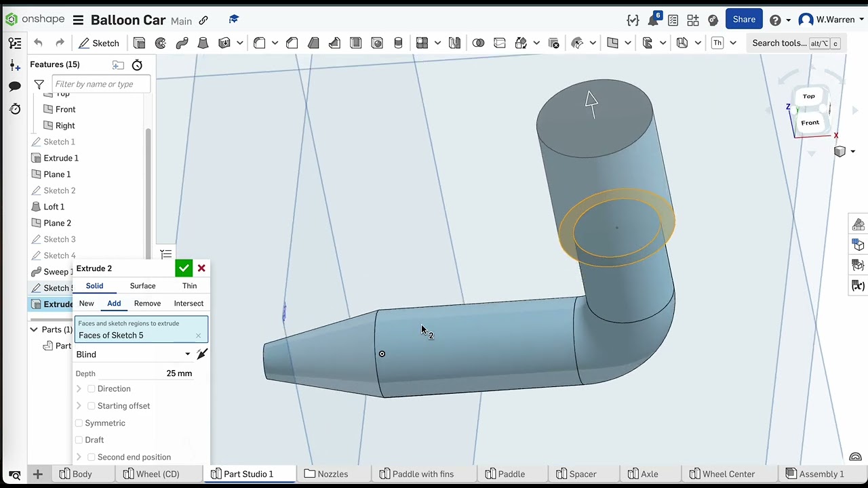Switch to the Surface tab

pos(142,286)
